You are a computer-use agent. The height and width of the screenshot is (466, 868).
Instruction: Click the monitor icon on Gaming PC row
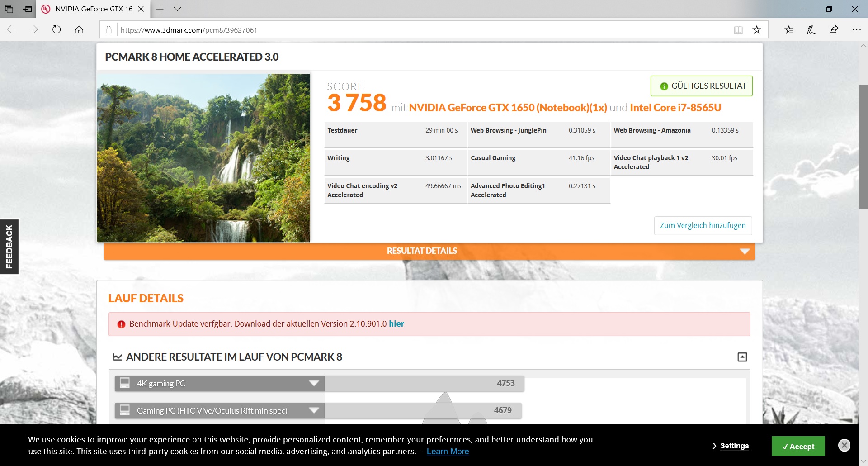(x=125, y=410)
